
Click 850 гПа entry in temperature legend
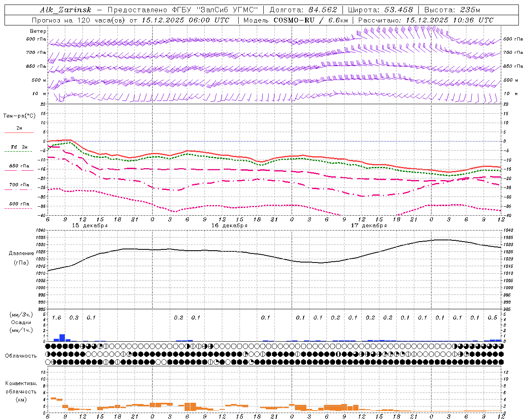click(19, 166)
